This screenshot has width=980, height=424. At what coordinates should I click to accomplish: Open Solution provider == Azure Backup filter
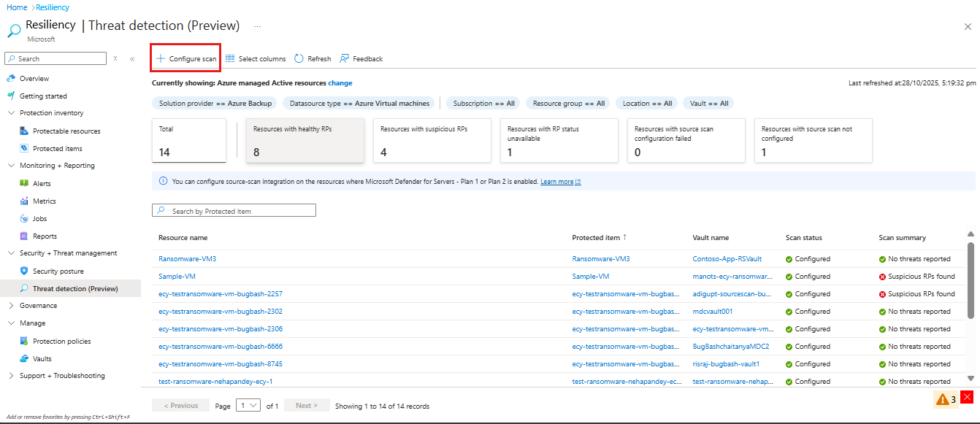click(x=215, y=104)
